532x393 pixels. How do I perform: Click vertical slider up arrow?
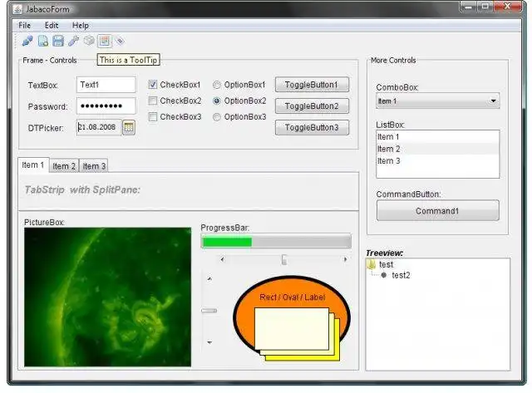[x=209, y=278]
